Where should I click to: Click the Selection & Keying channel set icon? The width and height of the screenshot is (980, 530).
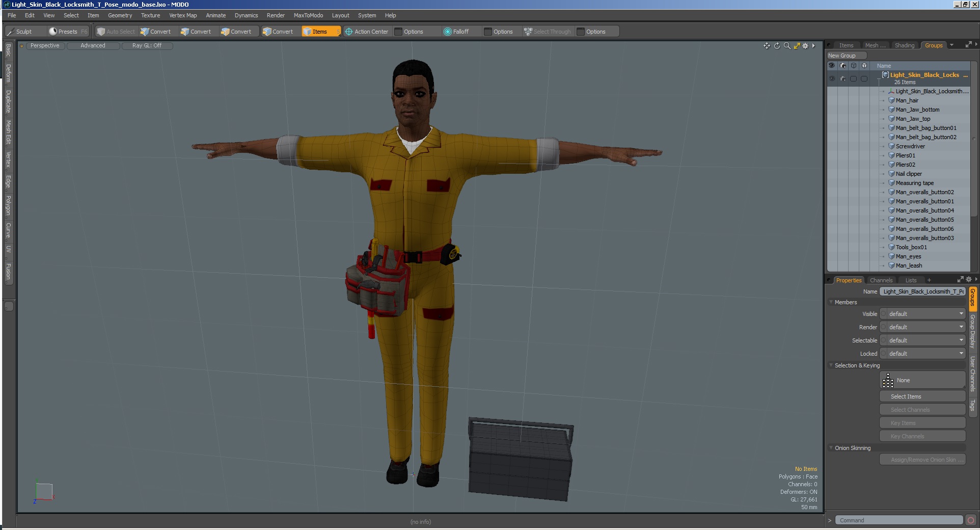[888, 380]
